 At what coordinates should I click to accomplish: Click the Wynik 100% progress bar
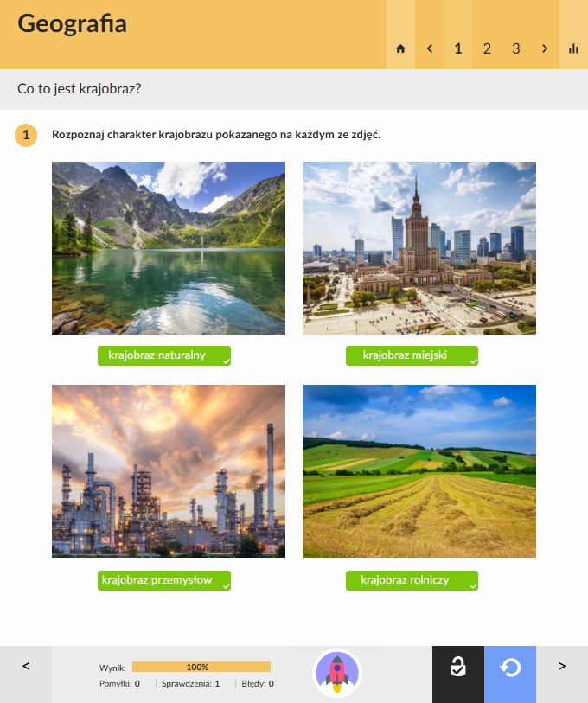pyautogui.click(x=201, y=667)
